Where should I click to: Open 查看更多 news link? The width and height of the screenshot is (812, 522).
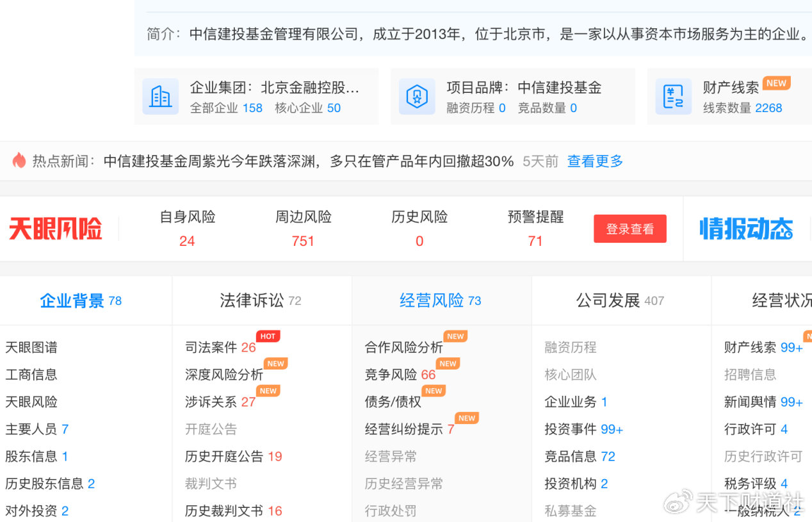[596, 161]
